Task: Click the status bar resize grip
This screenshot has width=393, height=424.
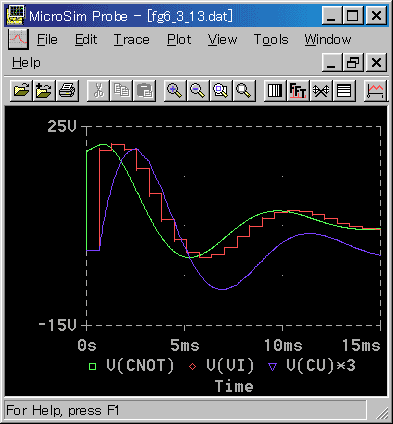Action: (382, 412)
